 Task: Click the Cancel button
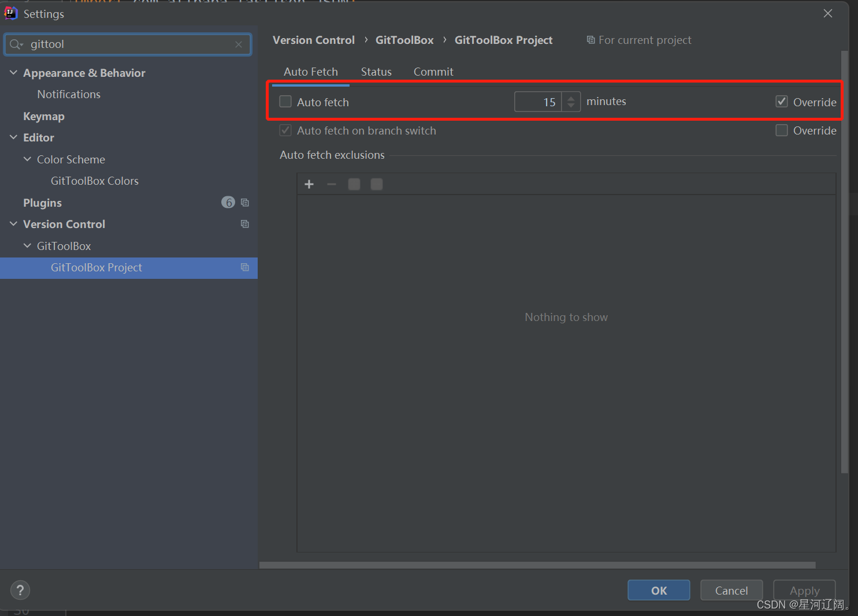pos(731,590)
